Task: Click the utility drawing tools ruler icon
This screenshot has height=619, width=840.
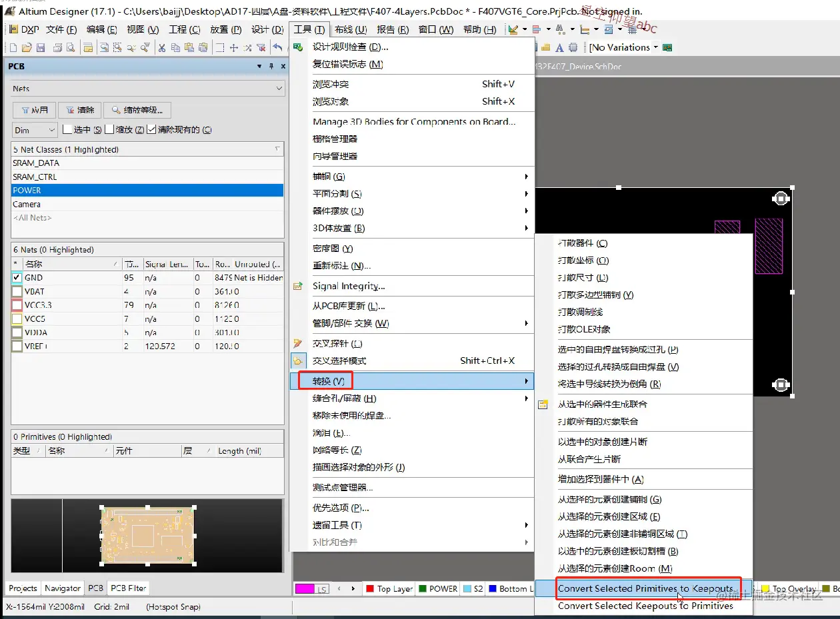Action: tap(513, 29)
